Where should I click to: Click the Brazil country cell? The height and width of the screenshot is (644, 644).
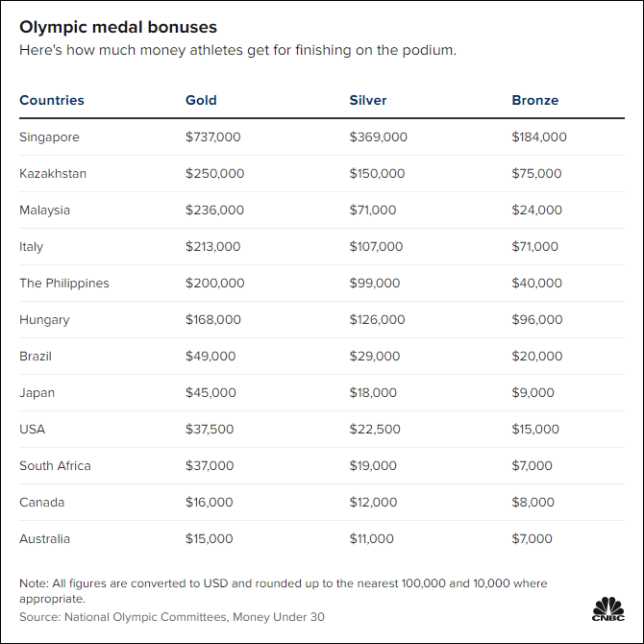click(x=36, y=357)
